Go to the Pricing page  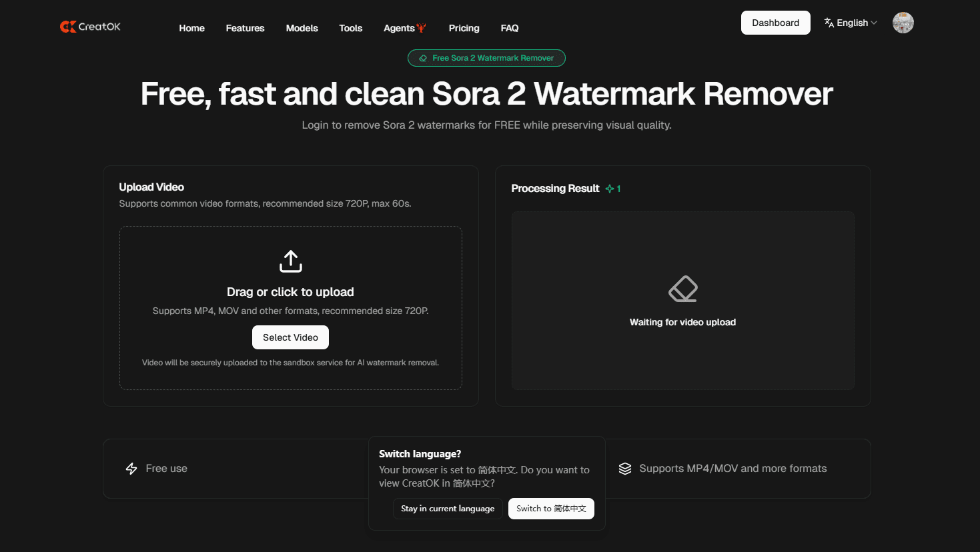[464, 28]
